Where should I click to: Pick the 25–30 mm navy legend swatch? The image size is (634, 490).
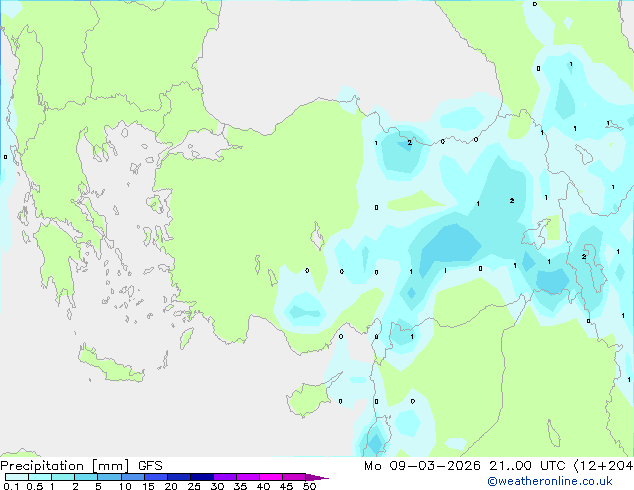tap(201, 477)
